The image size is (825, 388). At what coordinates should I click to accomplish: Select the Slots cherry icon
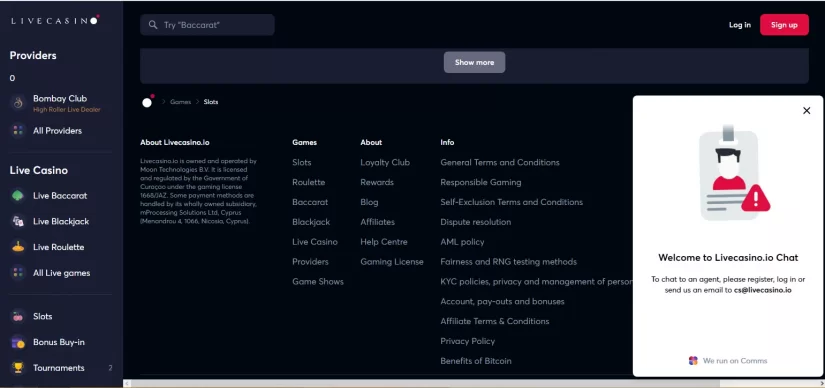(18, 316)
